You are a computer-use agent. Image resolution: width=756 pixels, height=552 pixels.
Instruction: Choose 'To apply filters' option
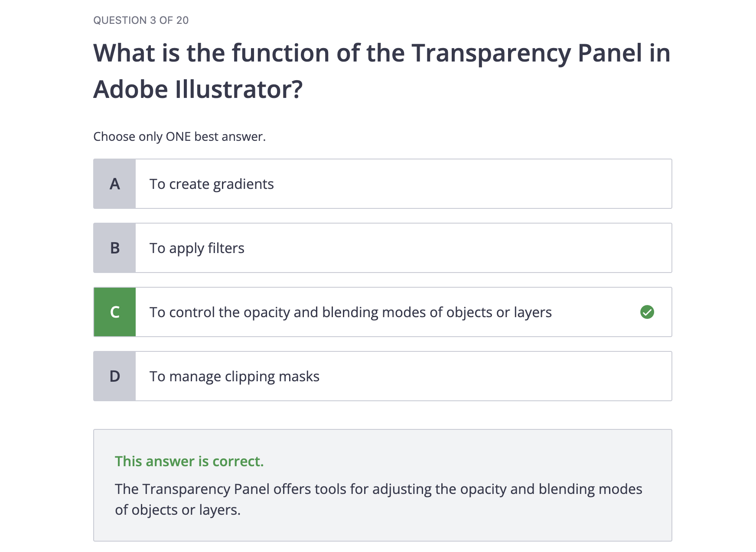point(197,248)
